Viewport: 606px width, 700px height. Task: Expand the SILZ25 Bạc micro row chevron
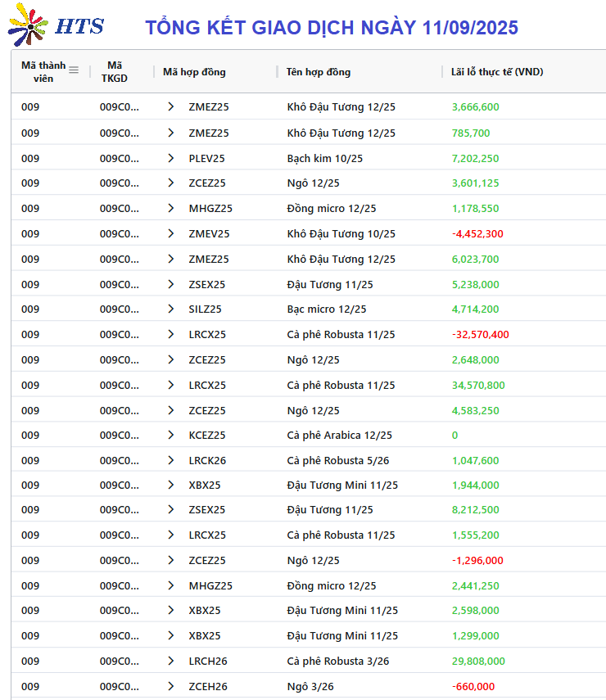point(170,309)
